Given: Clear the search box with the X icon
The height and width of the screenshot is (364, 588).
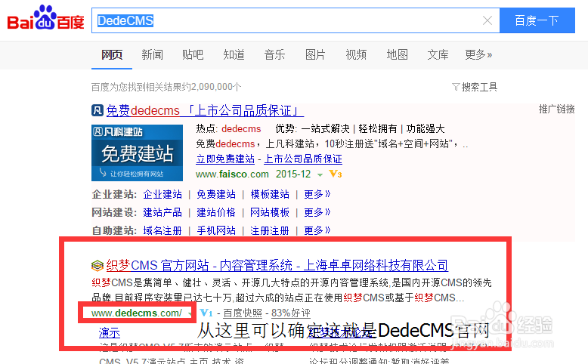Looking at the screenshot, I should (487, 20).
